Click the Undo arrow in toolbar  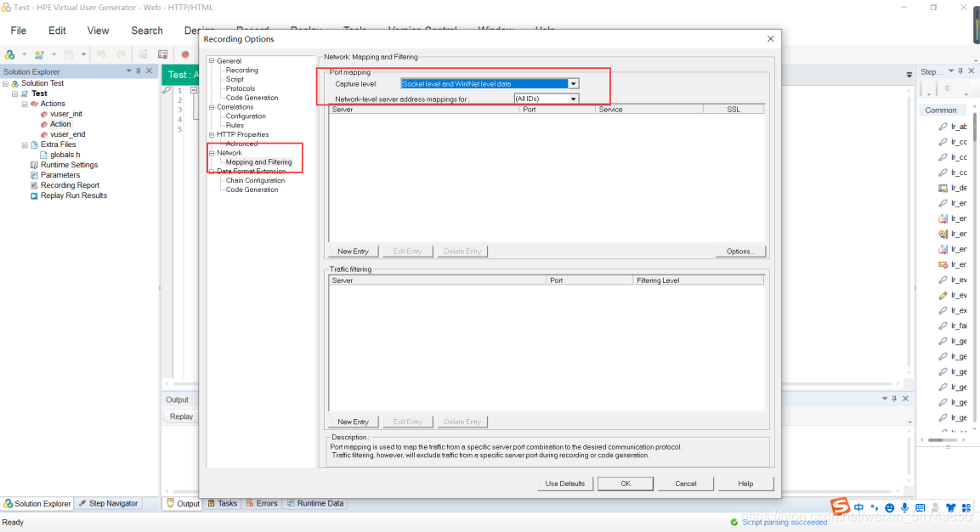(101, 54)
